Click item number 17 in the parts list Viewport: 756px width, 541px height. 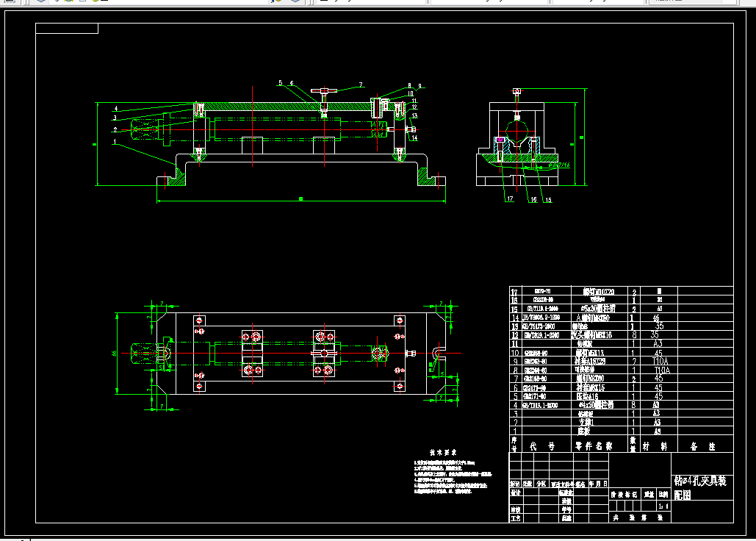pos(514,293)
